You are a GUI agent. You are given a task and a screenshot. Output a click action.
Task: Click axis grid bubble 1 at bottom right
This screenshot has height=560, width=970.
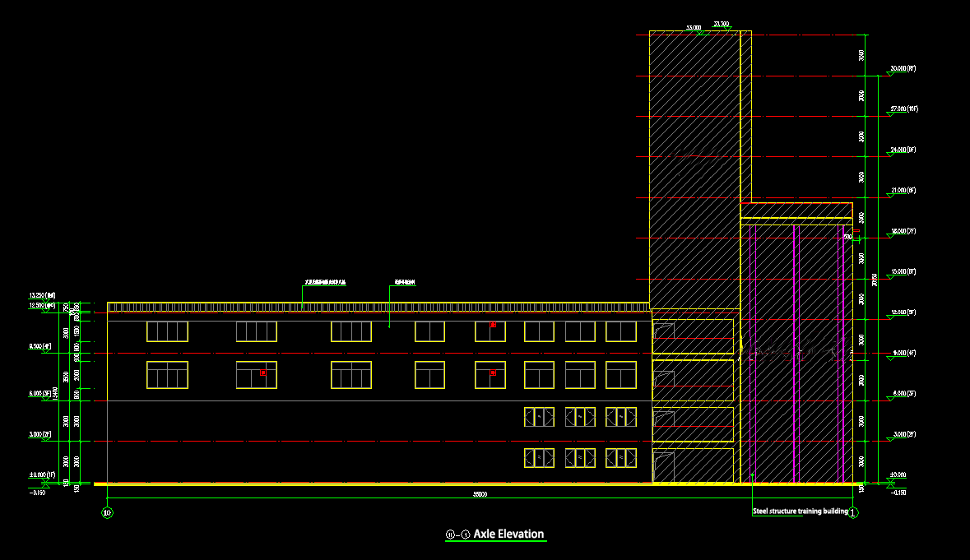852,512
